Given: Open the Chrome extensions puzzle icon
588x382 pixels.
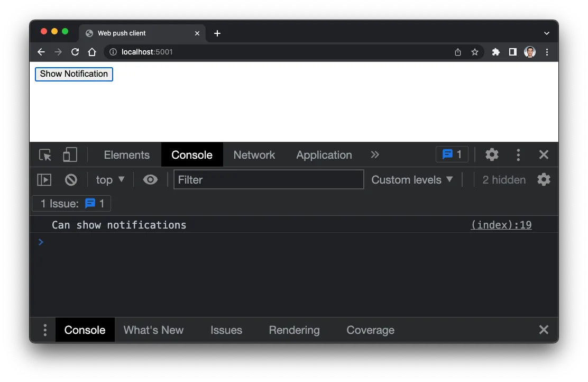Looking at the screenshot, I should coord(495,52).
